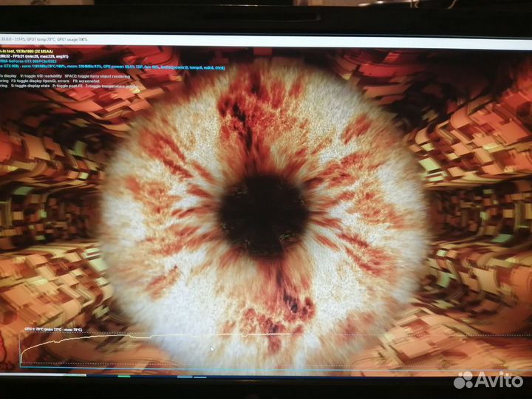532x399 pixels.
Task: Click the FPS min/max/avg readout line
Action: pyautogui.click(x=35, y=56)
